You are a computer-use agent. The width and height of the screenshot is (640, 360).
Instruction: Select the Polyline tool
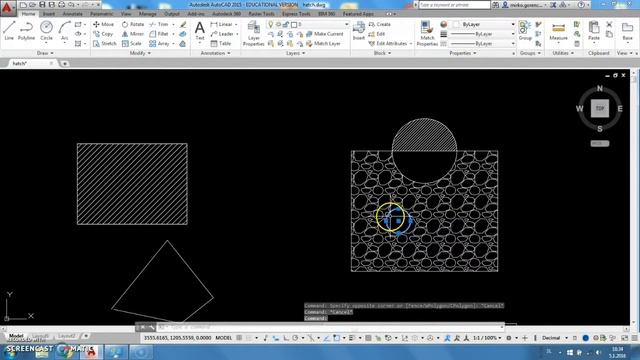[x=26, y=31]
